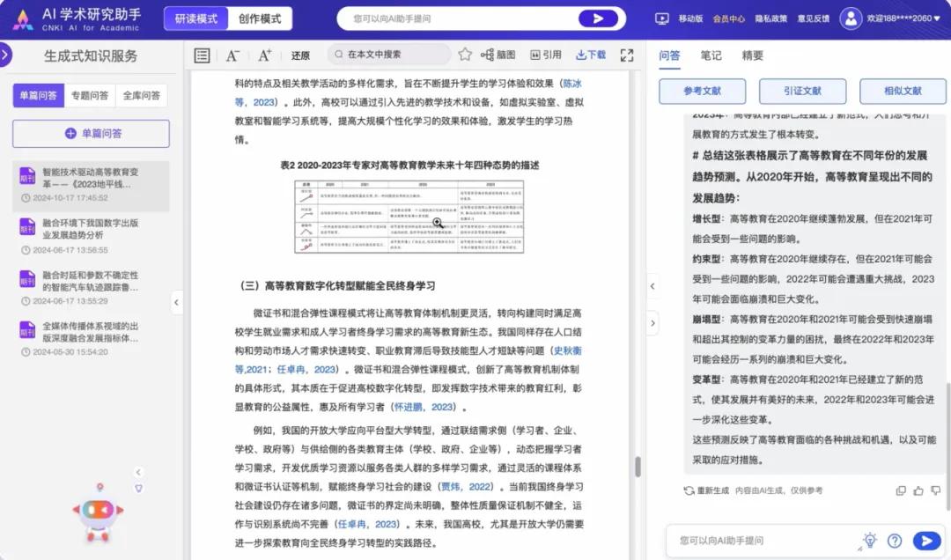Open the video tutorial screen icon
This screenshot has height=560, width=951.
[661, 18]
